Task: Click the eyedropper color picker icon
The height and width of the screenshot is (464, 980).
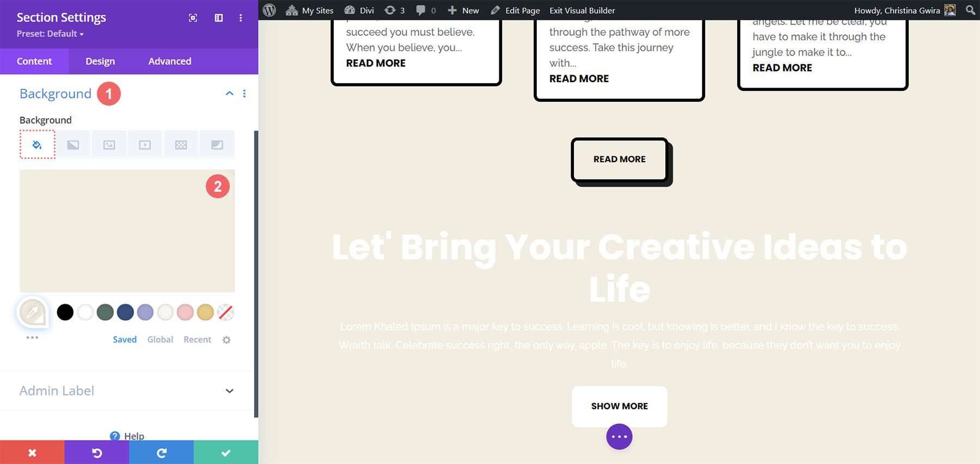Action: pos(33,313)
